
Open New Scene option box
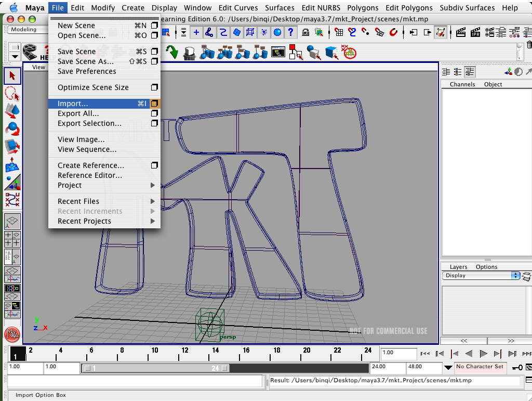click(x=154, y=25)
